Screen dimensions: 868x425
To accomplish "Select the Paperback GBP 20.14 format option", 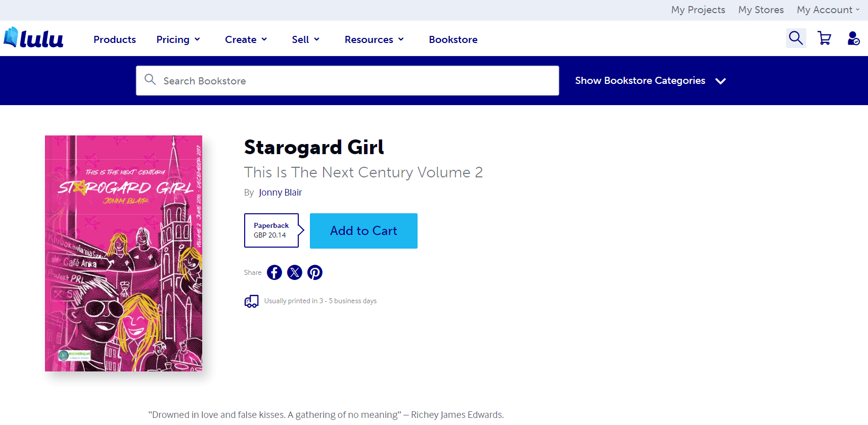I will click(x=271, y=230).
